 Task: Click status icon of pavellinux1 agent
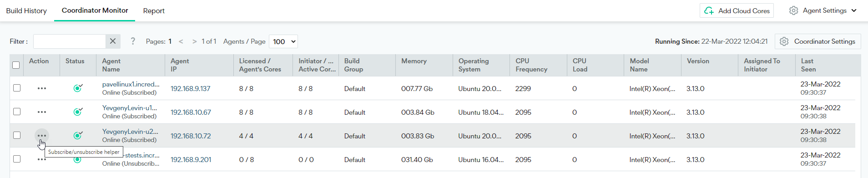(x=78, y=88)
